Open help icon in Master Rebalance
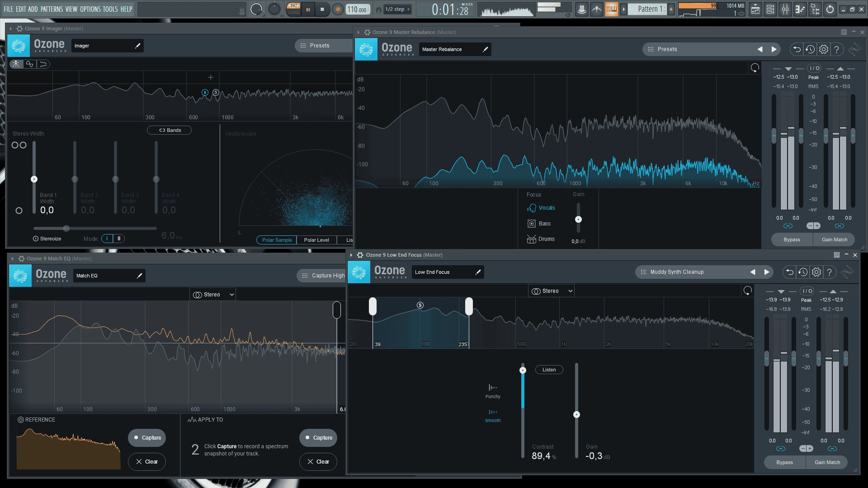Viewport: 868px width, 488px height. pos(837,49)
